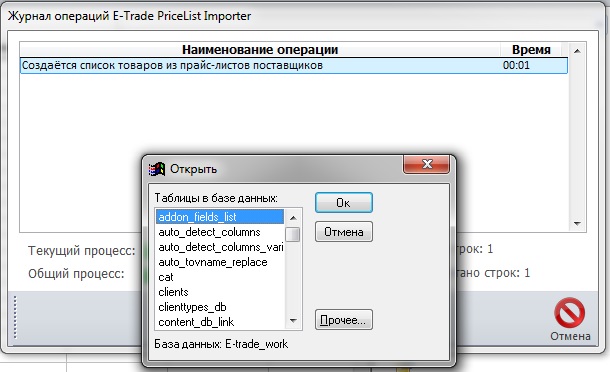
Task: Click the Общий процесс label
Action: coord(76,274)
